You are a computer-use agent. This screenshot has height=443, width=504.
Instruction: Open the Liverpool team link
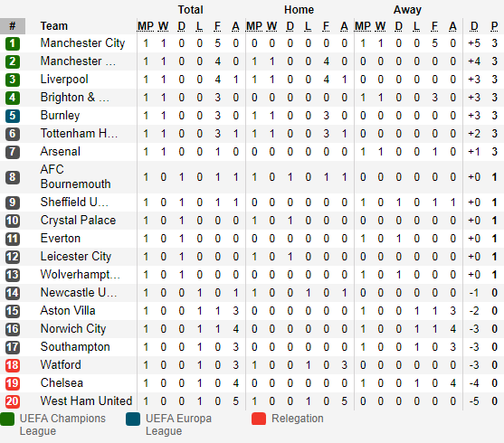pyautogui.click(x=64, y=80)
